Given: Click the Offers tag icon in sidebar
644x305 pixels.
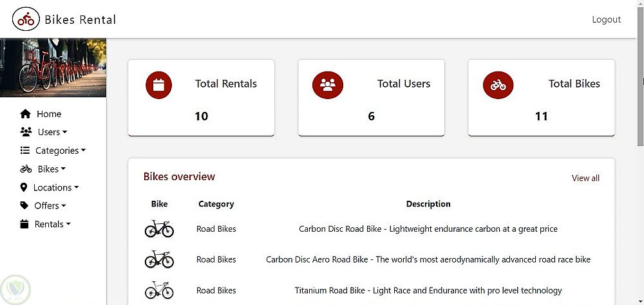Looking at the screenshot, I should pyautogui.click(x=24, y=206).
